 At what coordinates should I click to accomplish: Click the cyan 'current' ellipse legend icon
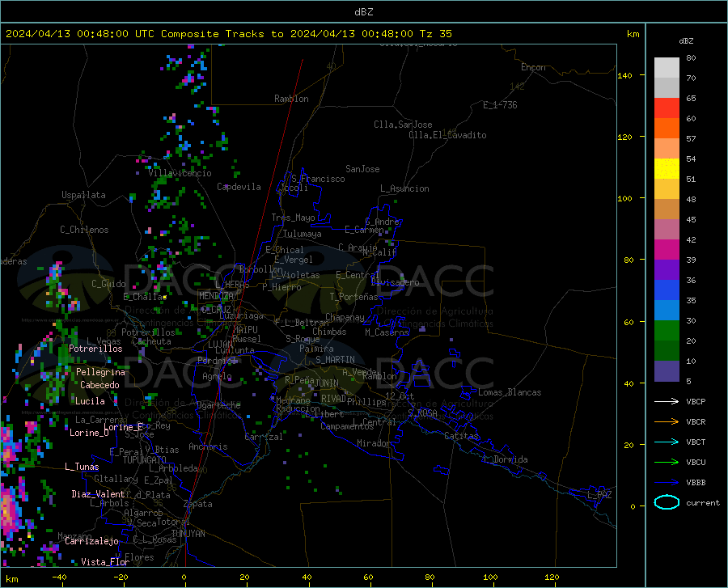click(x=667, y=502)
